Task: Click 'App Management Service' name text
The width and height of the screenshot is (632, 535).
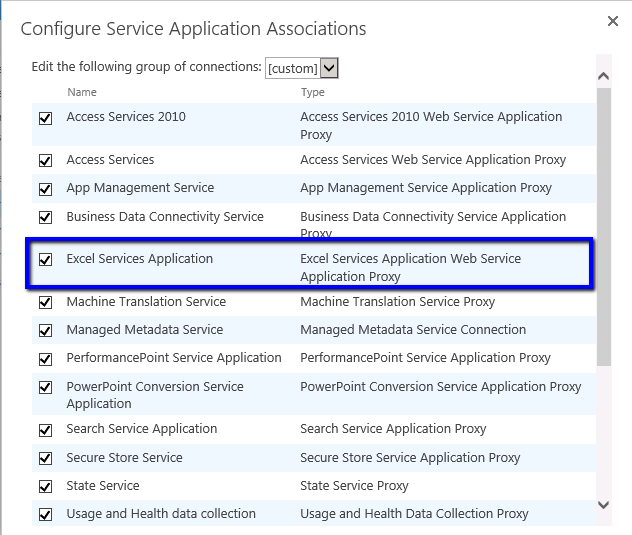Action: [140, 188]
